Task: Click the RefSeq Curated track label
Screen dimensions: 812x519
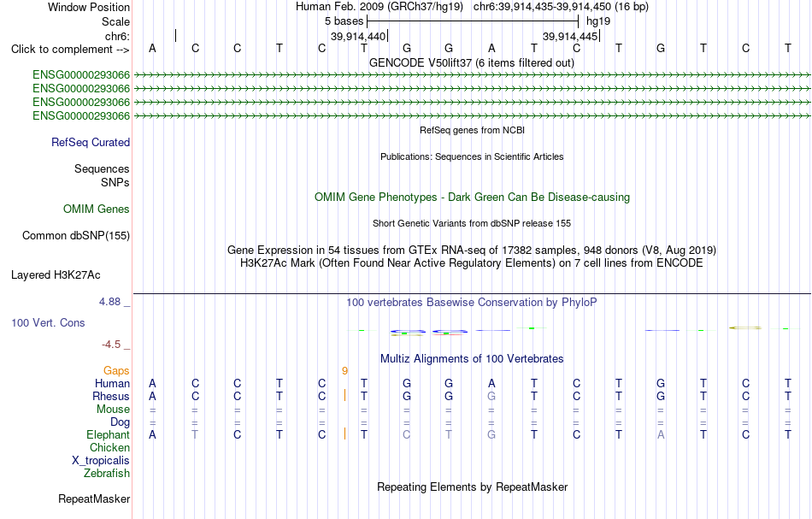Action: tap(91, 143)
